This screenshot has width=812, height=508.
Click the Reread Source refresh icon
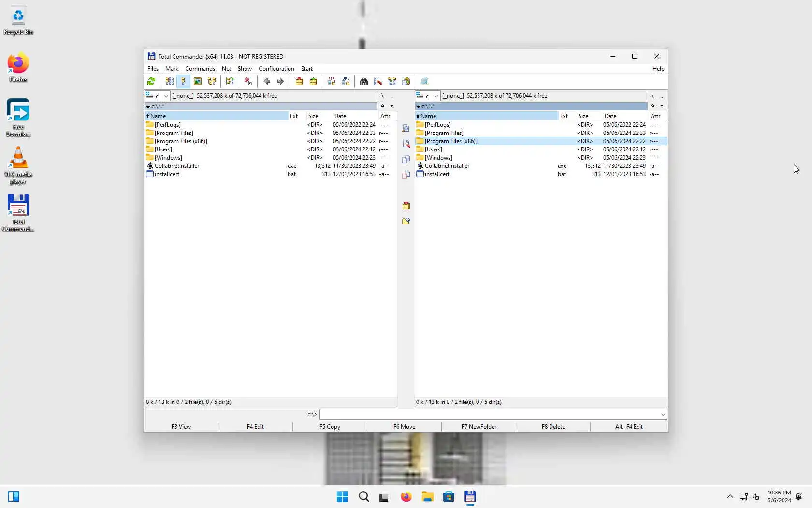coord(151,81)
